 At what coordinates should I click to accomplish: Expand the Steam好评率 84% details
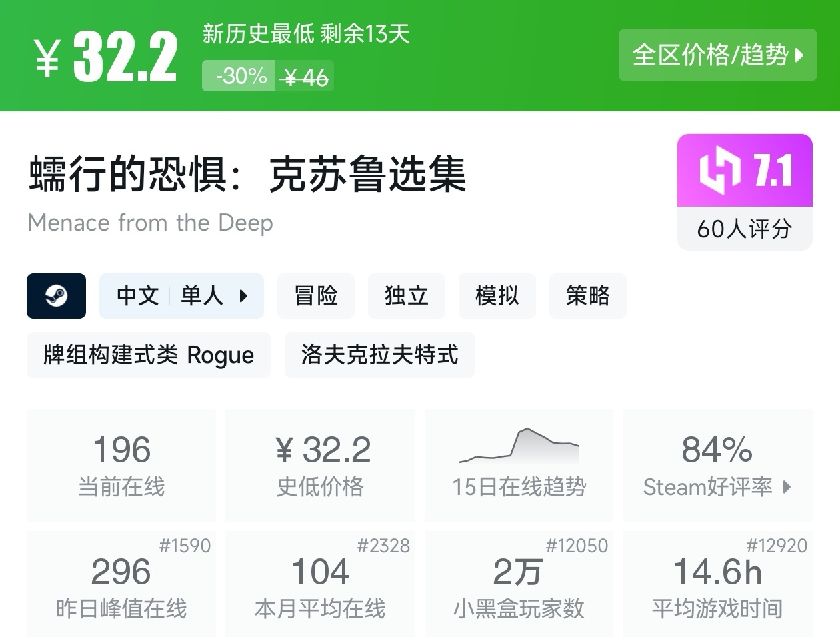(x=717, y=465)
